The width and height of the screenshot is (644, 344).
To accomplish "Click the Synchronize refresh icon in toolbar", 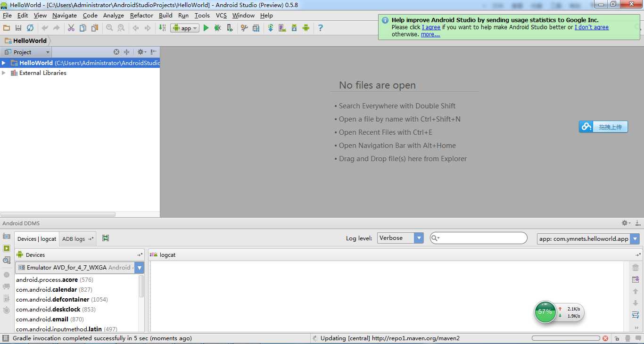I will coord(30,28).
